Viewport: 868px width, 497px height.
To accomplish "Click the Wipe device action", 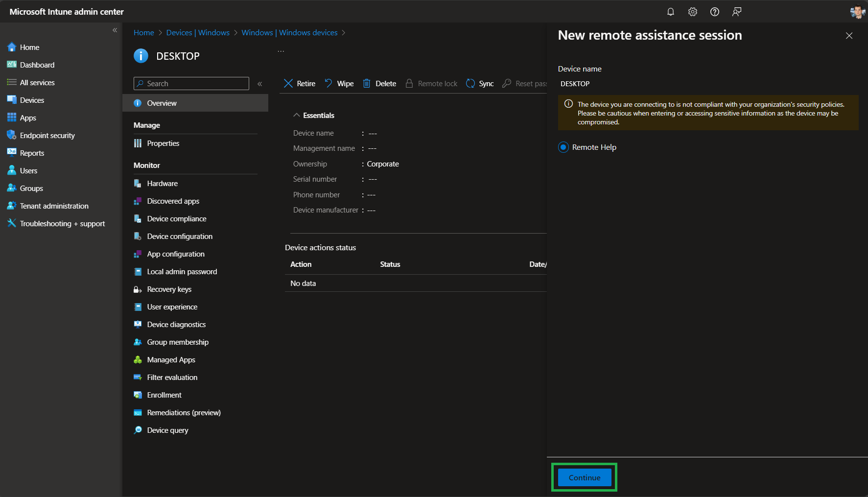I will tap(339, 84).
